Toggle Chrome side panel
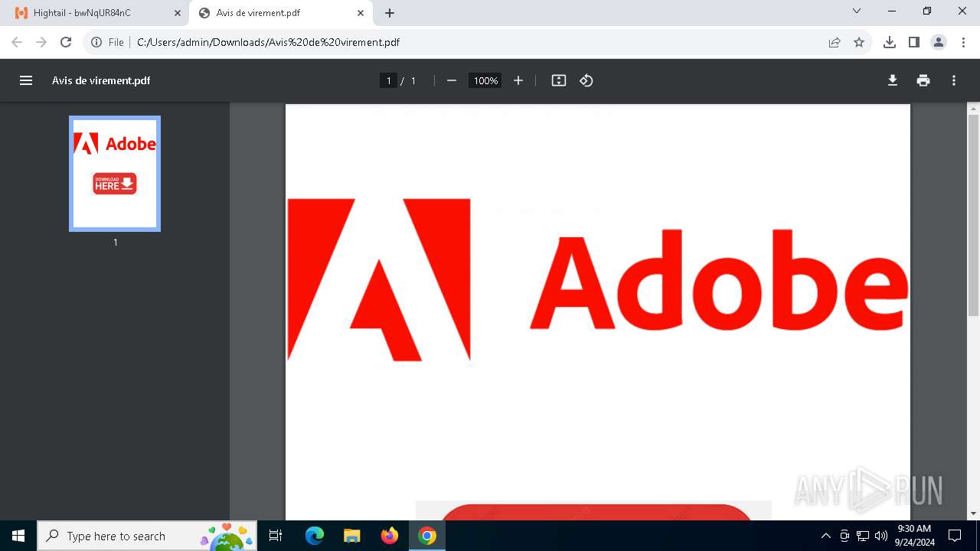The width and height of the screenshot is (980, 551). (x=914, y=42)
